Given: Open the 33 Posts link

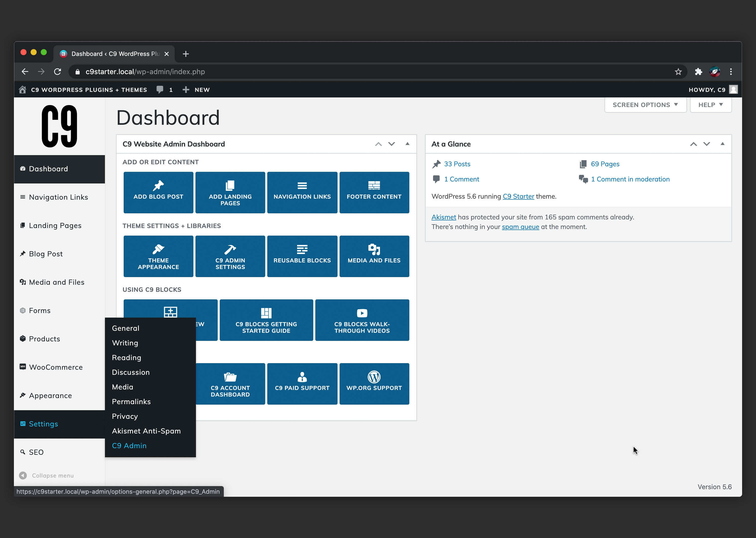Looking at the screenshot, I should (457, 164).
